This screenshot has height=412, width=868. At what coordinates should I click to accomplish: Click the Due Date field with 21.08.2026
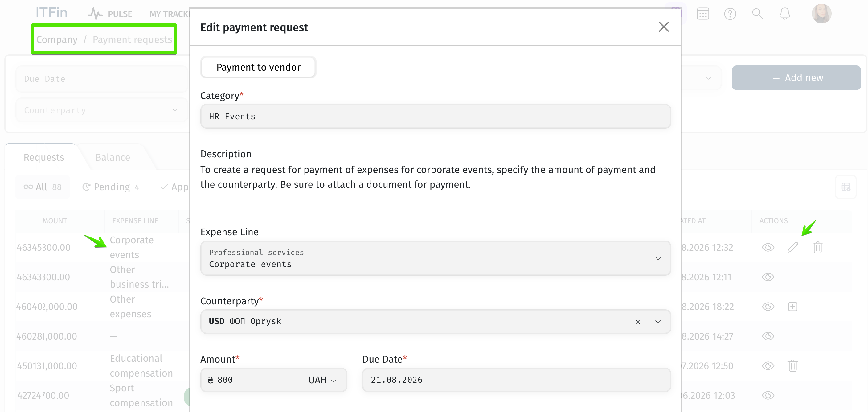pyautogui.click(x=516, y=380)
